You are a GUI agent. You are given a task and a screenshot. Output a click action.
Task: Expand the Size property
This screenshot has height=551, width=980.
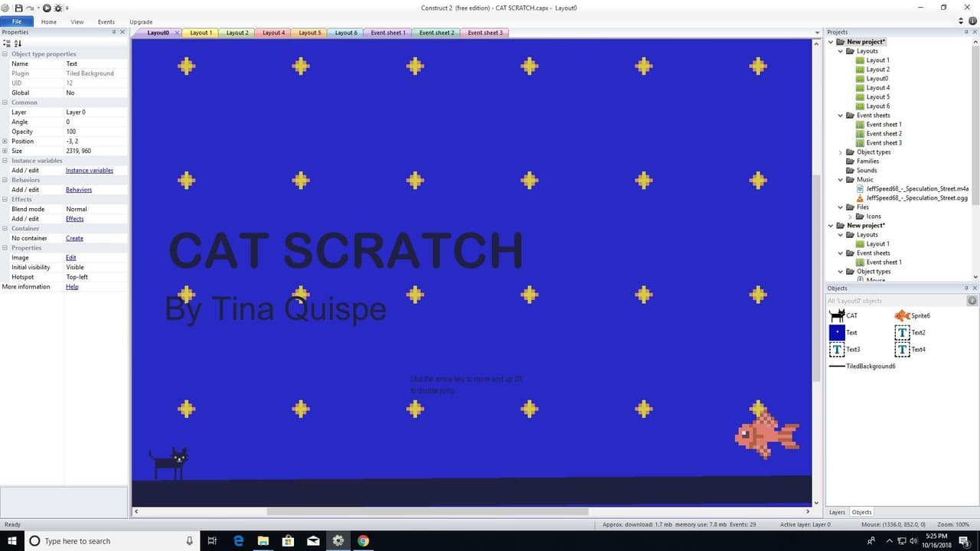5,151
